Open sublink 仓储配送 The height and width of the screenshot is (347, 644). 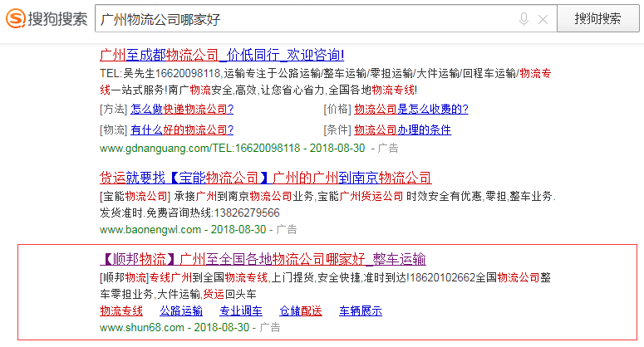point(301,311)
